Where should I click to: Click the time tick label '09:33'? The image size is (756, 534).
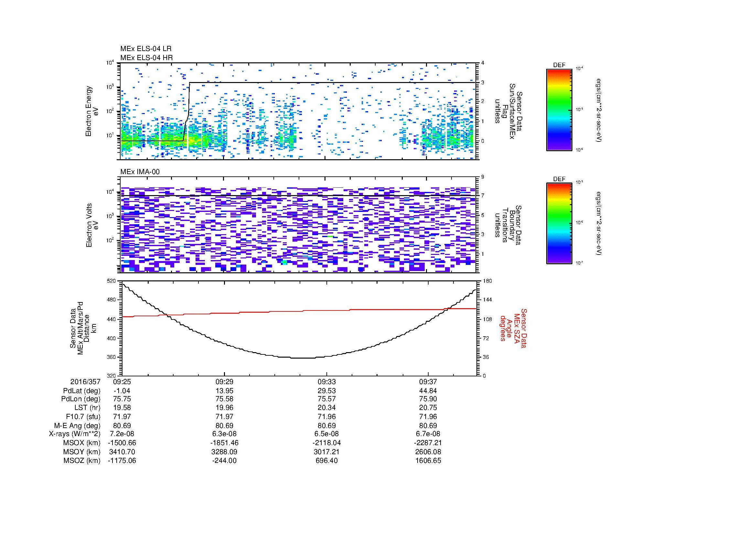click(326, 382)
